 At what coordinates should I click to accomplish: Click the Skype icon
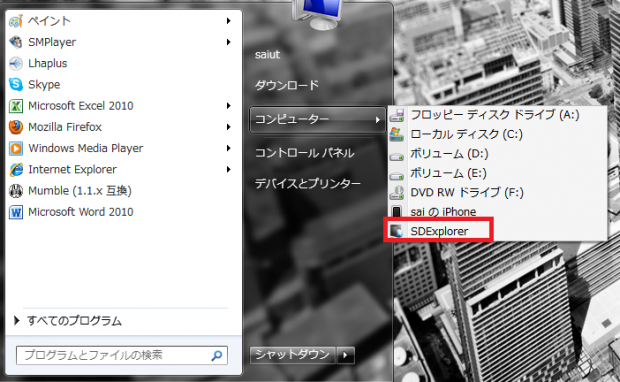[16, 84]
